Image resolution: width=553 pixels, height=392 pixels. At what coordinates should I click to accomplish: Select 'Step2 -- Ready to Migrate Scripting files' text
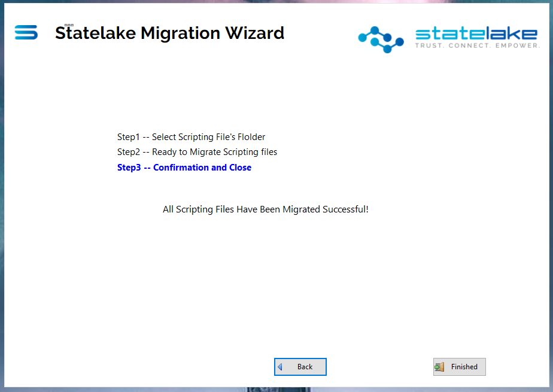pos(197,152)
